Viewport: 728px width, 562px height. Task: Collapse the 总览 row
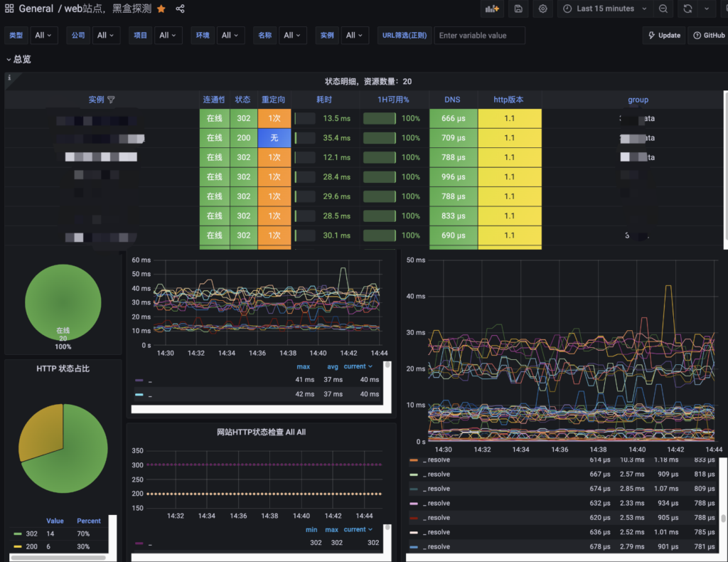[x=18, y=59]
